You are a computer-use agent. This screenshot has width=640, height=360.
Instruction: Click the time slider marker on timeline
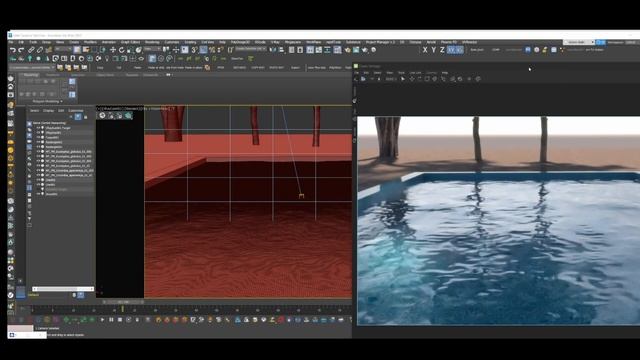coord(122,309)
